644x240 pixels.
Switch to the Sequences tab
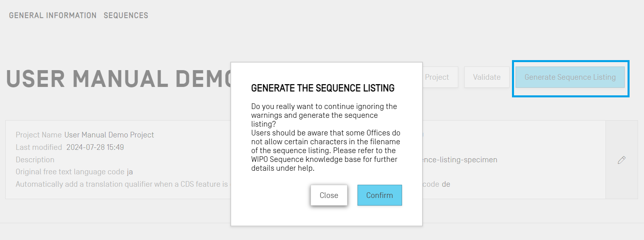tap(126, 16)
